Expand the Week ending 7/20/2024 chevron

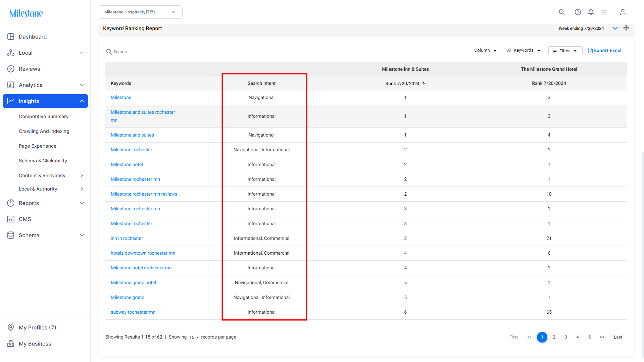click(x=615, y=29)
